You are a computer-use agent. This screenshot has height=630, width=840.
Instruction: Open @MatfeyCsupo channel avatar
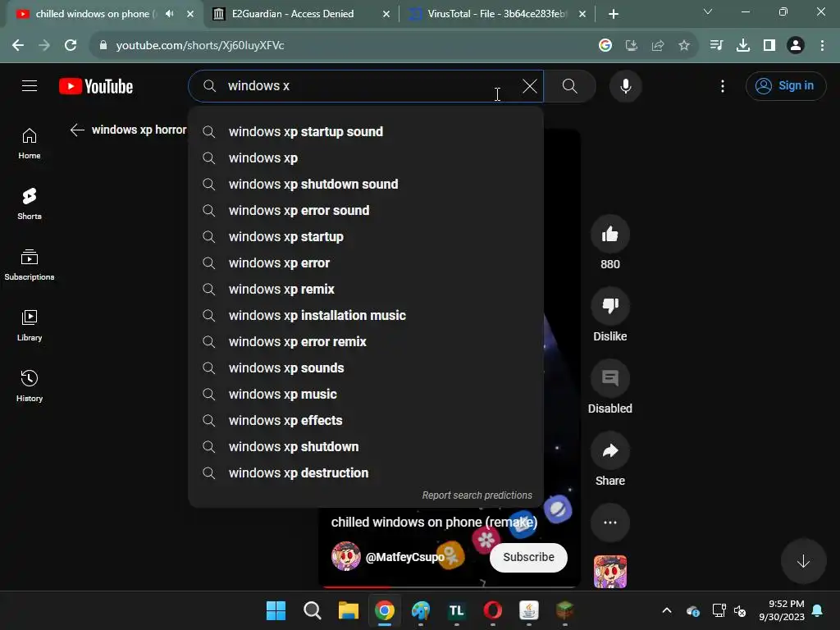pyautogui.click(x=346, y=556)
